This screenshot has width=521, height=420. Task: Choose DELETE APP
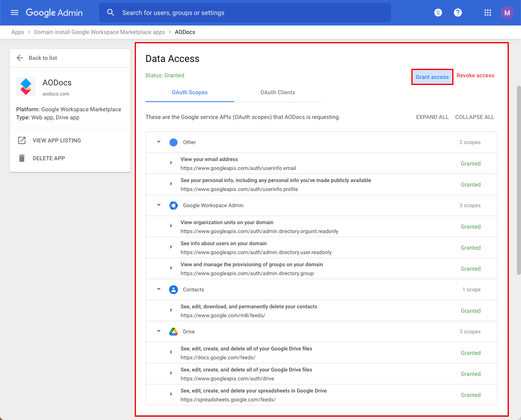click(49, 158)
